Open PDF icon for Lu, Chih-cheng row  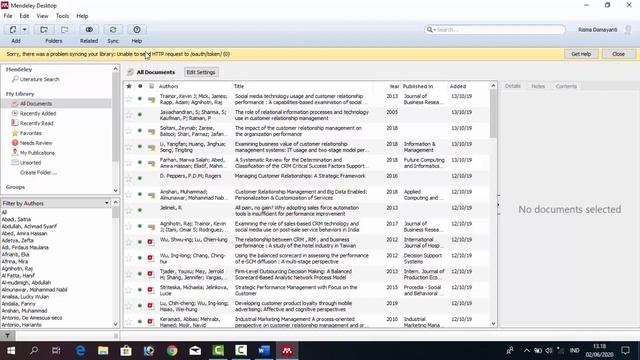click(x=150, y=306)
